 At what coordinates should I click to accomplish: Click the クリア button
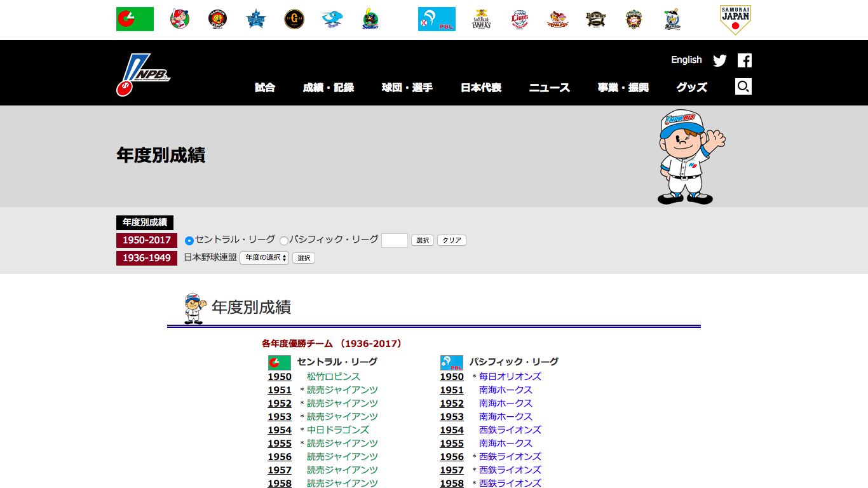point(452,240)
